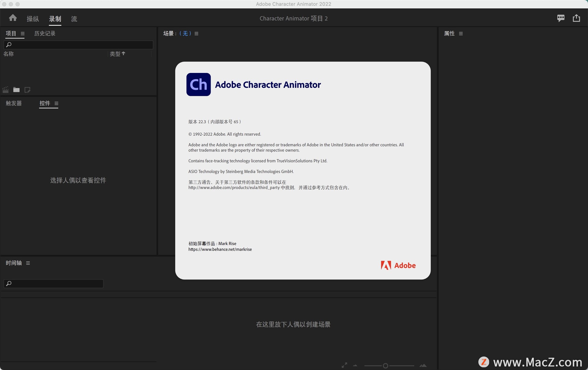Viewport: 588px width, 370px height.
Task: Click the timeline search field
Action: (x=54, y=284)
